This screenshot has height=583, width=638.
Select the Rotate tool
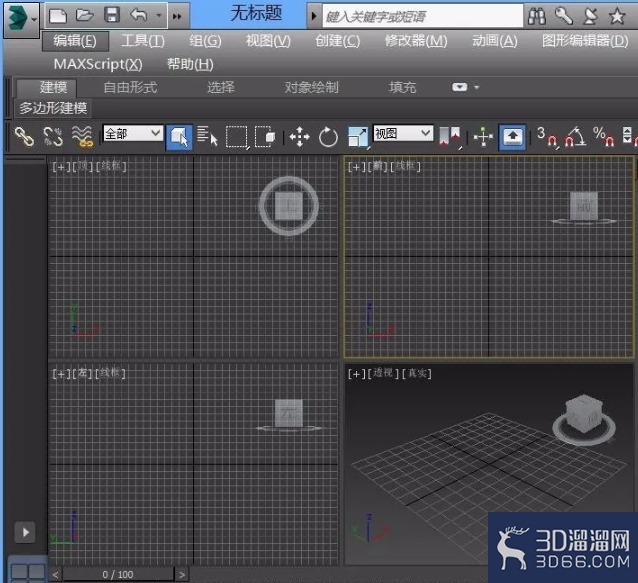(328, 137)
